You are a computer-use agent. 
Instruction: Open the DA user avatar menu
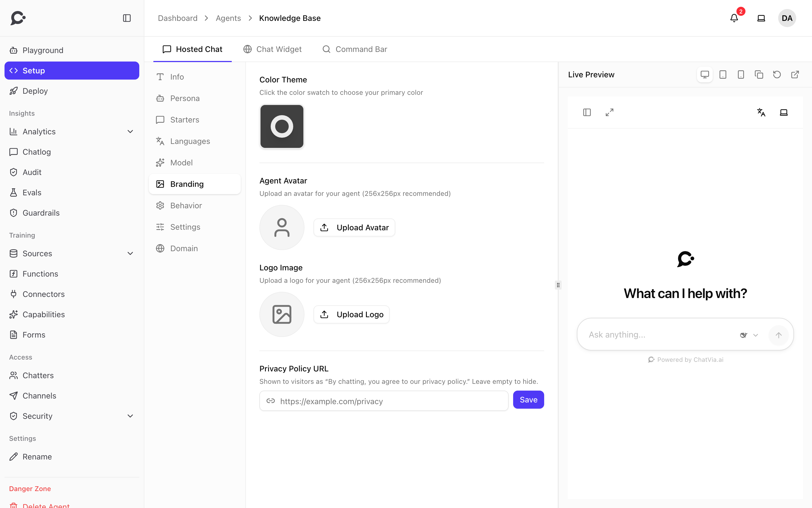(787, 18)
